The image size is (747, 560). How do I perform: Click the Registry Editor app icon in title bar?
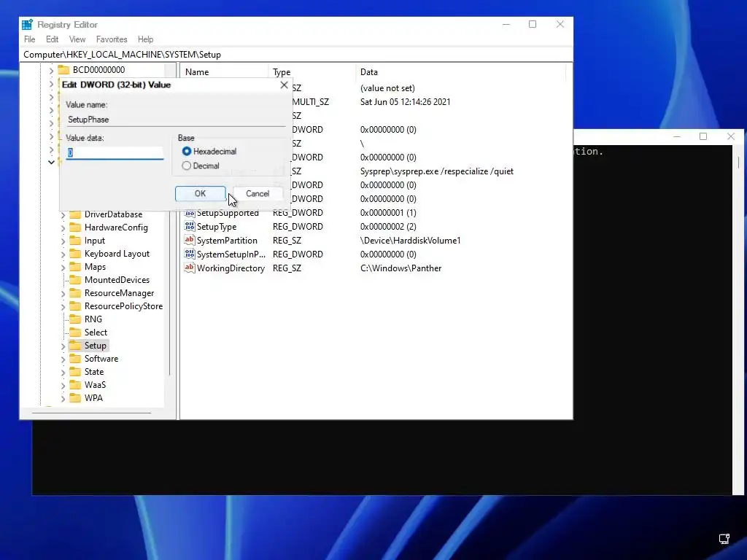coord(27,24)
